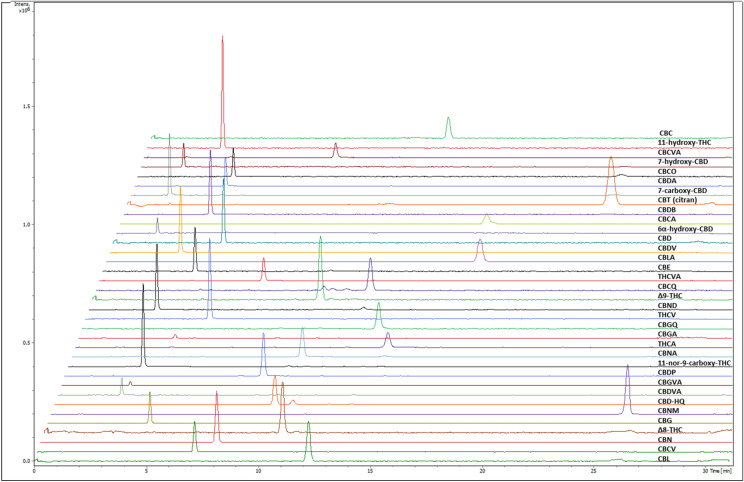Select the CBCQ label
Image resolution: width=744 pixels, height=482 pixels.
click(667, 287)
